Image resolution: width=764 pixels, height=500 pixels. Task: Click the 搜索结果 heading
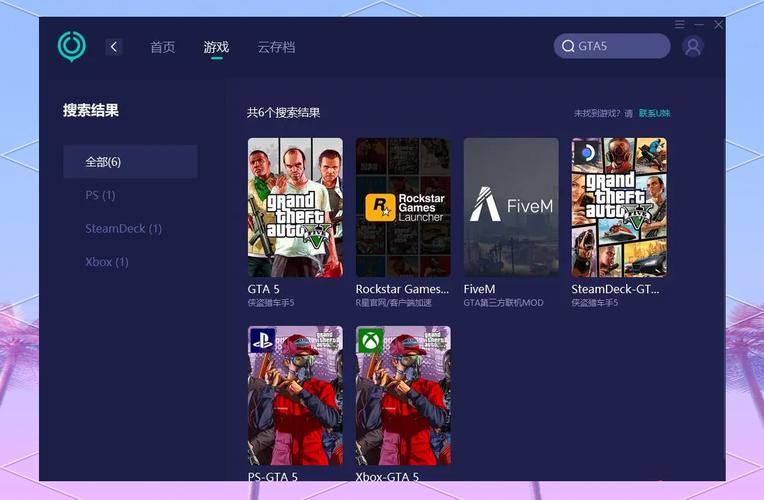pyautogui.click(x=91, y=110)
